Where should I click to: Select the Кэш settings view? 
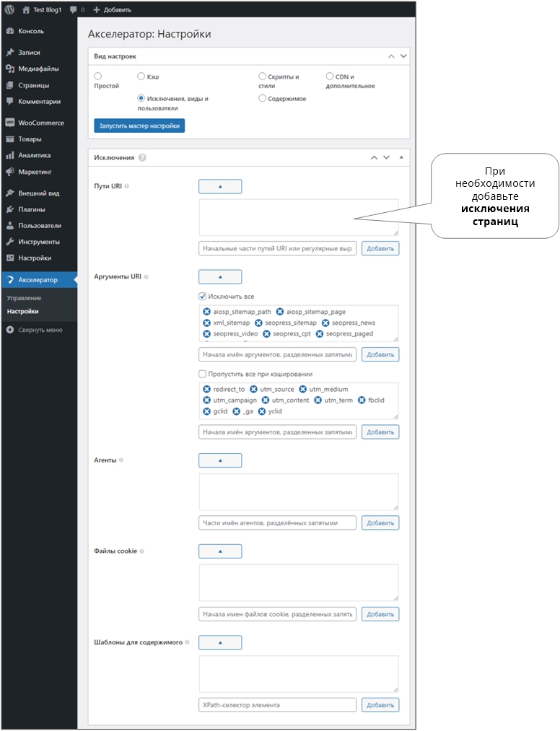[x=141, y=76]
